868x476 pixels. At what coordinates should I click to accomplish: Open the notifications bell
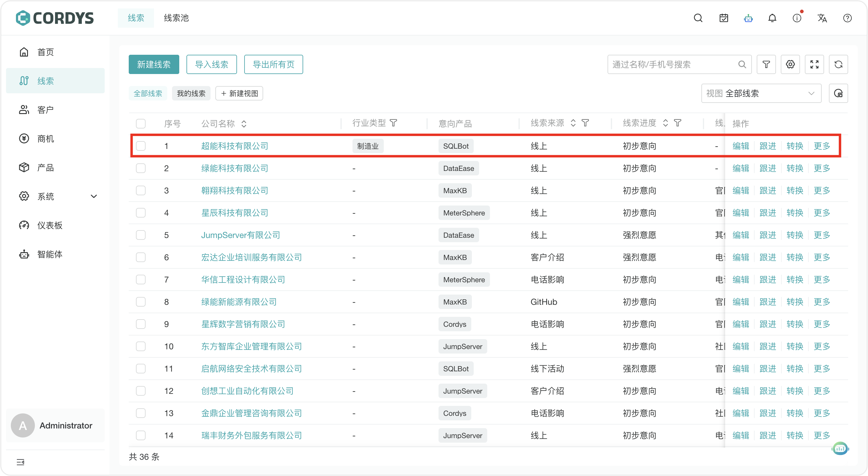tap(772, 18)
